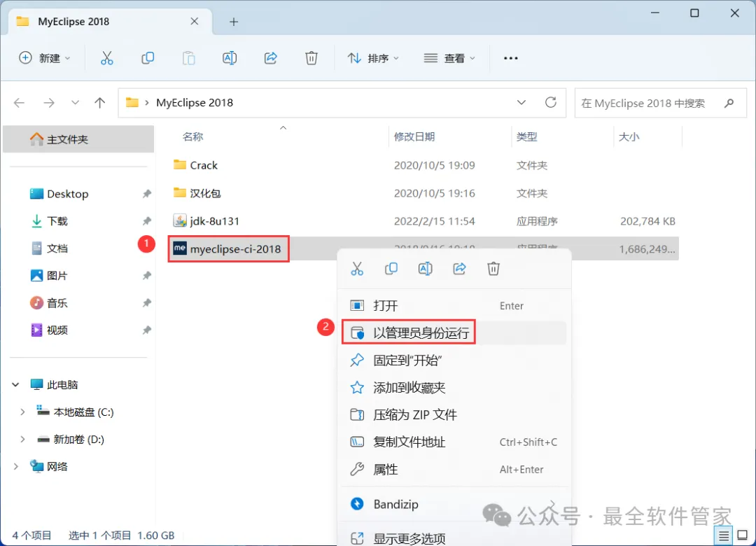Click the myeclipse-ci-2018 file icon
Viewport: 756px width, 546px height.
[180, 248]
